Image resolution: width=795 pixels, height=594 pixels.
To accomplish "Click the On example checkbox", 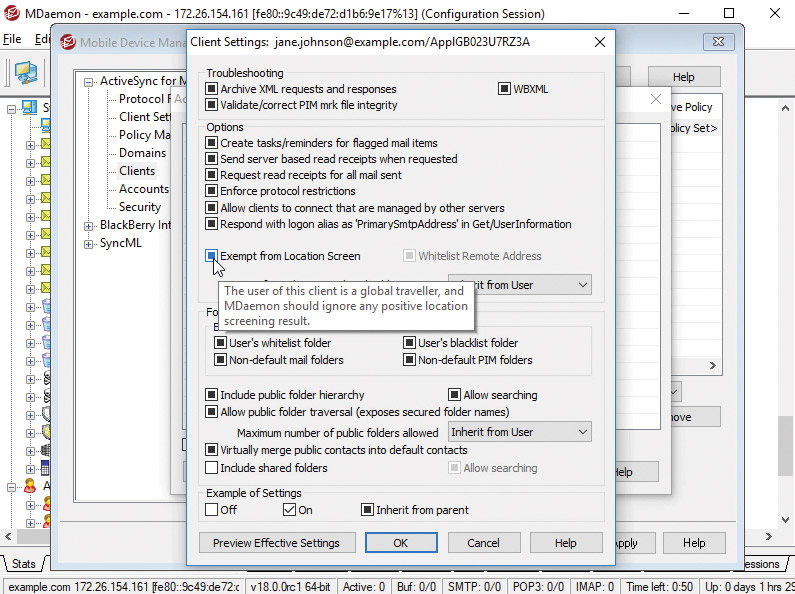I will [289, 509].
